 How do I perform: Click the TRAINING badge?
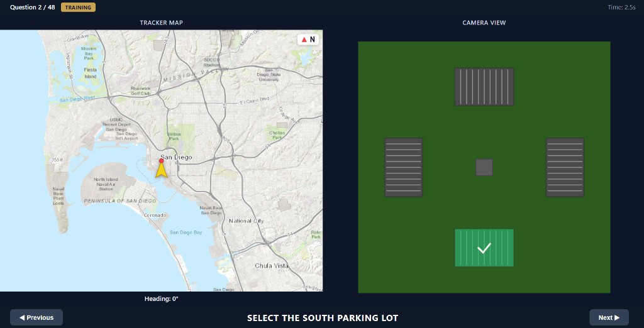click(x=78, y=8)
